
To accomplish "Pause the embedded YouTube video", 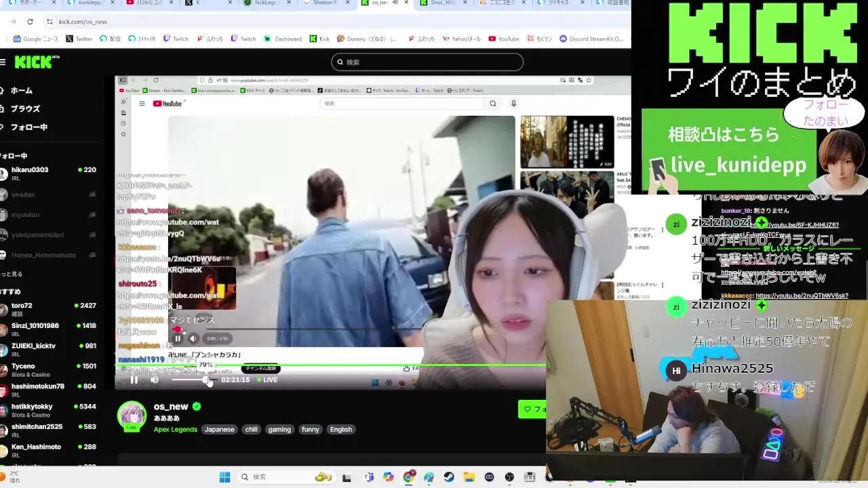I will (178, 338).
